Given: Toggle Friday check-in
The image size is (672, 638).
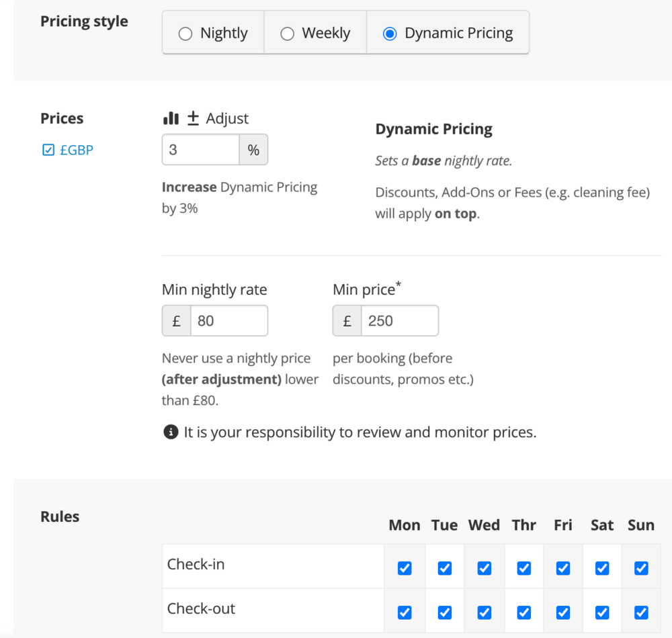Looking at the screenshot, I should coord(562,567).
